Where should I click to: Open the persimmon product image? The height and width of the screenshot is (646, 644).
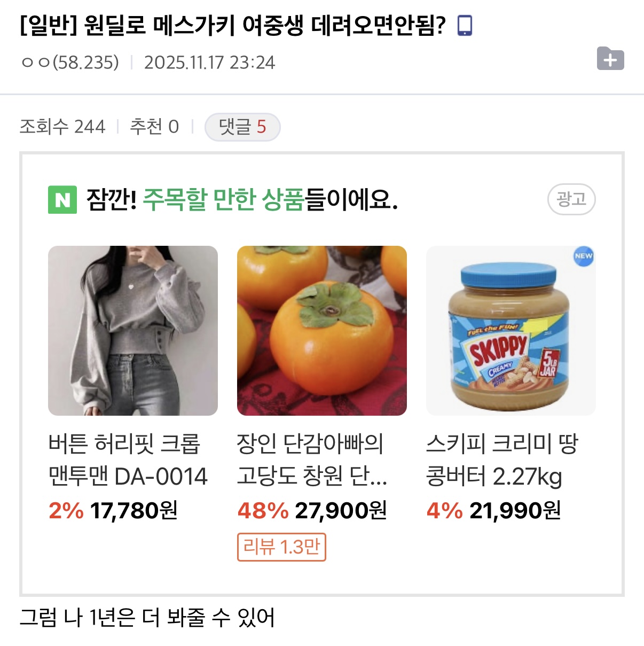click(x=322, y=330)
